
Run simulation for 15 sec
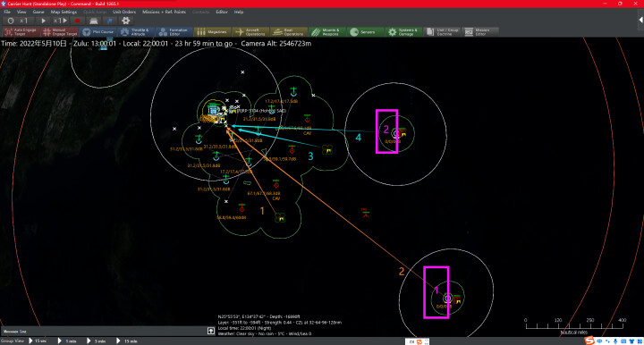38,341
